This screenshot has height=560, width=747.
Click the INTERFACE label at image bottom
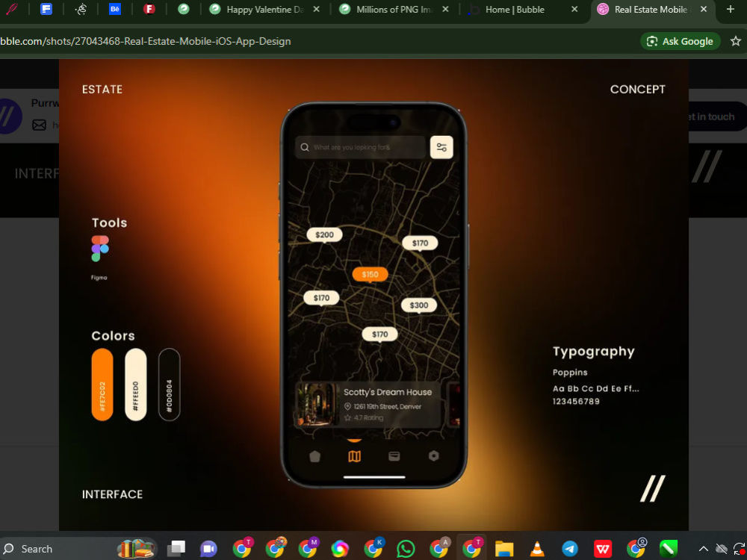coord(113,494)
